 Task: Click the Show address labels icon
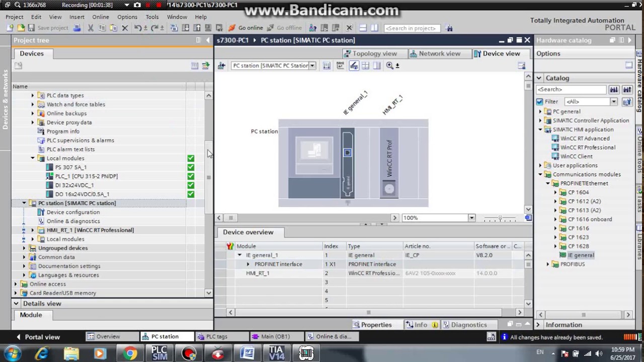pos(327,65)
